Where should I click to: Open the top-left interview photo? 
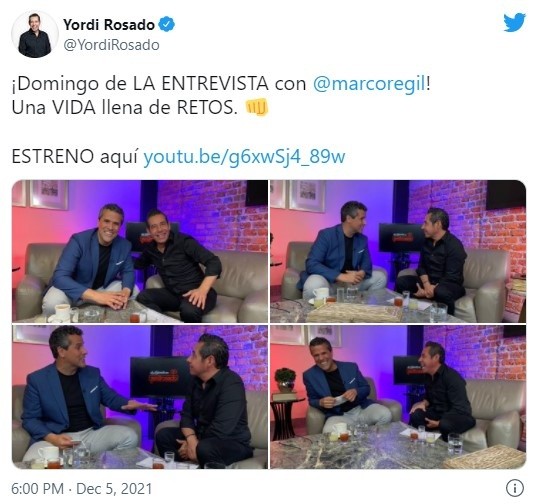(x=140, y=251)
